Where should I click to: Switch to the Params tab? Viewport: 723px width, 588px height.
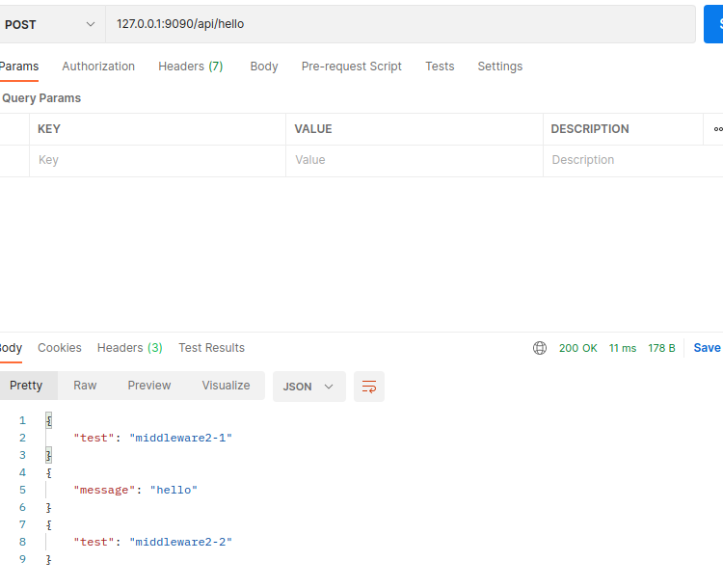(x=19, y=67)
